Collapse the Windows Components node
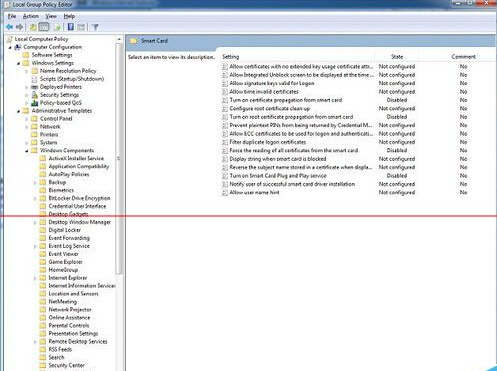 click(x=27, y=151)
